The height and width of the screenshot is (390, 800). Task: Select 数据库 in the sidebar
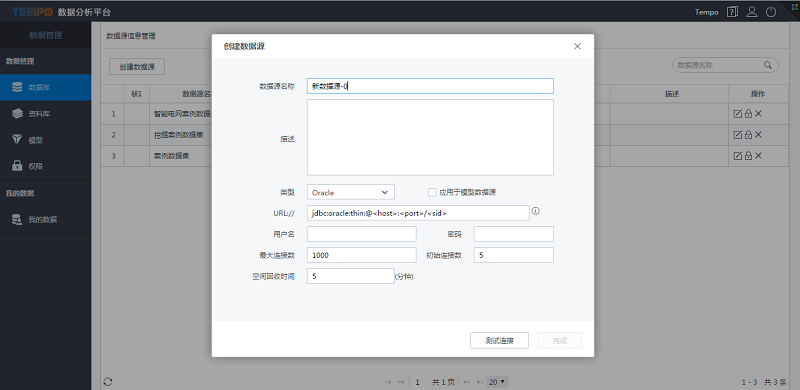point(45,87)
